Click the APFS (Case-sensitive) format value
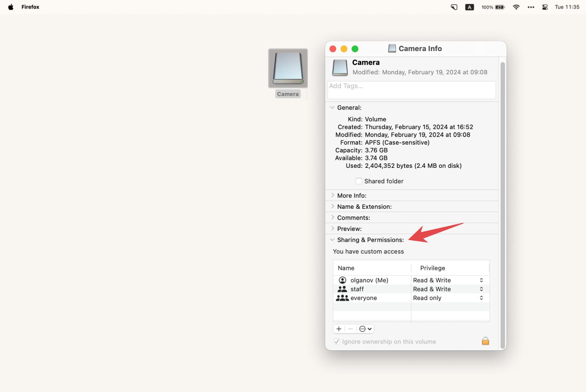 (397, 142)
